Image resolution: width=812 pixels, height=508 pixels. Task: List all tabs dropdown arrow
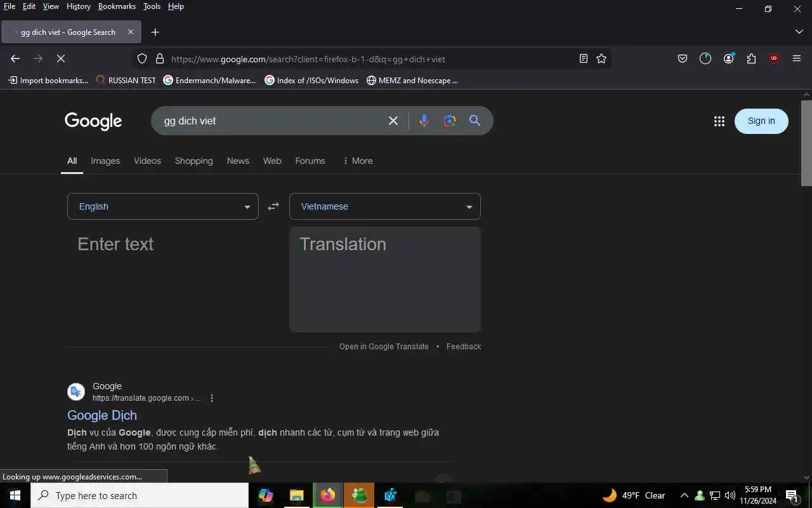799,32
